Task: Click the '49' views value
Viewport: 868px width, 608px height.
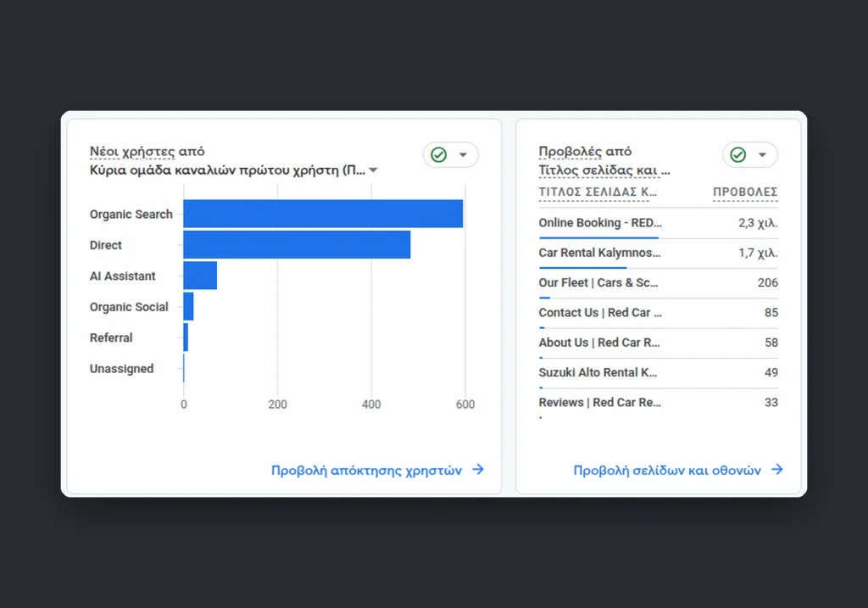Action: tap(771, 372)
